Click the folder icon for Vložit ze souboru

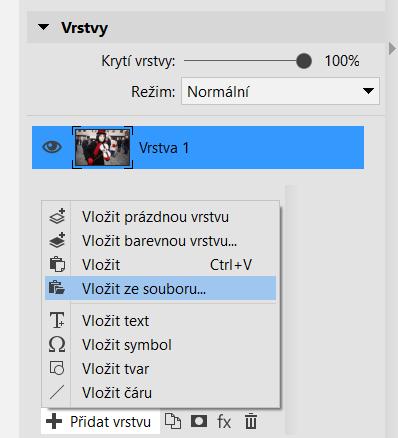pyautogui.click(x=57, y=288)
